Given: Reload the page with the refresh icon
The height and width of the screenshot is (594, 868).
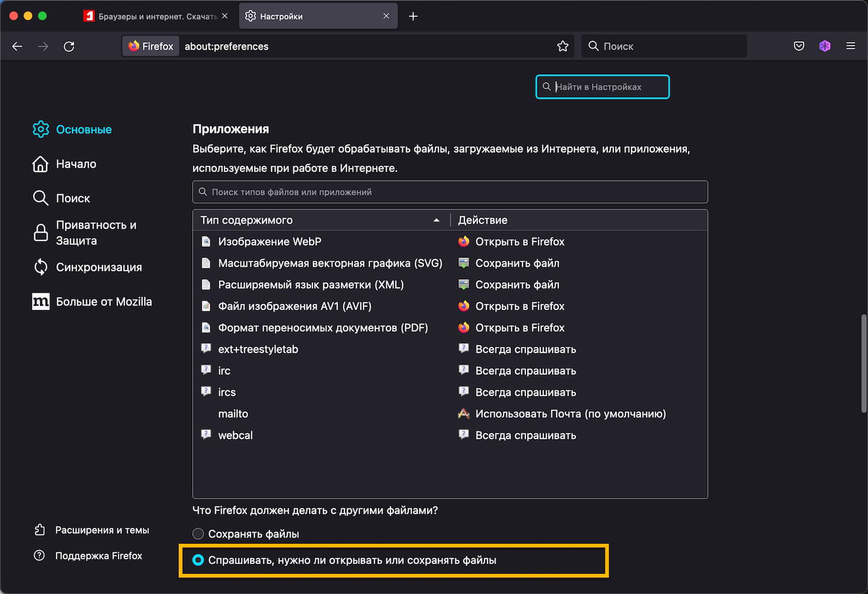Looking at the screenshot, I should click(x=69, y=46).
